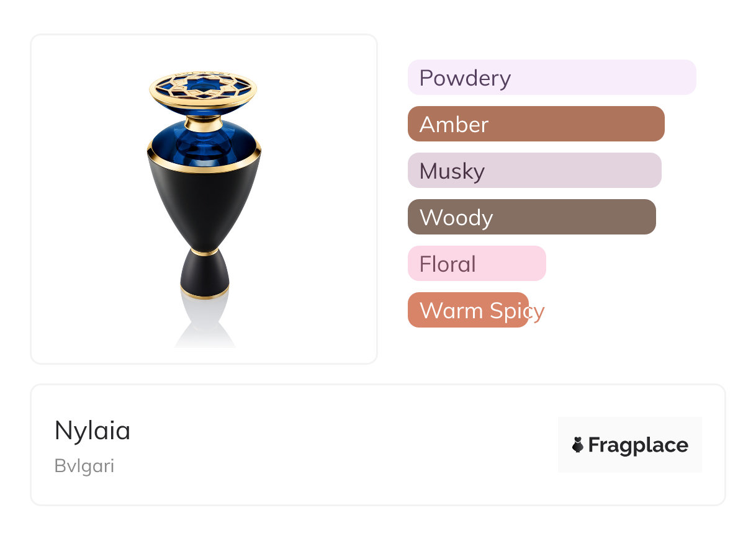Click the blue glass section of bottle
The image size is (756, 536).
(204, 141)
